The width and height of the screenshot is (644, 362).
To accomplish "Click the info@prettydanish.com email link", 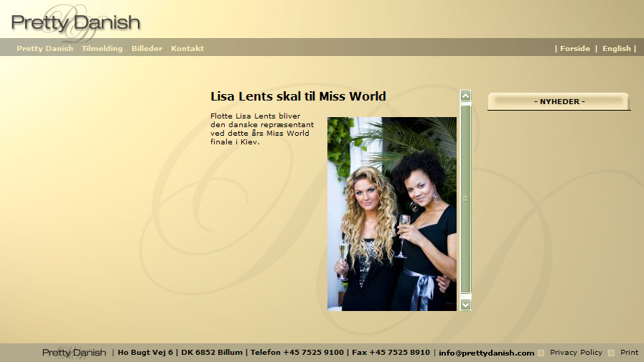I will coord(486,353).
